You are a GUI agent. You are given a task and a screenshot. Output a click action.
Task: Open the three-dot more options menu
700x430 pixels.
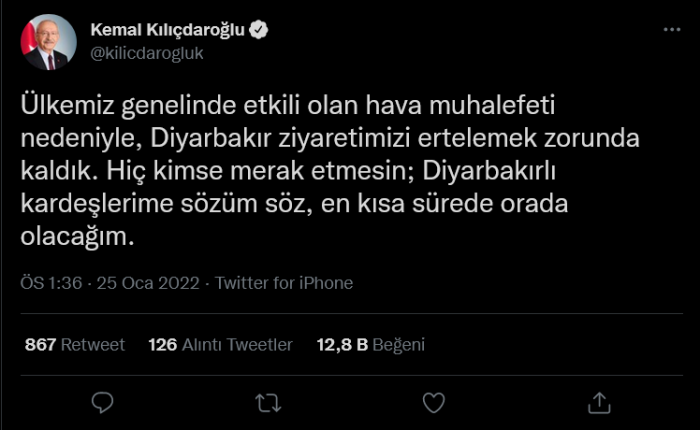(669, 32)
